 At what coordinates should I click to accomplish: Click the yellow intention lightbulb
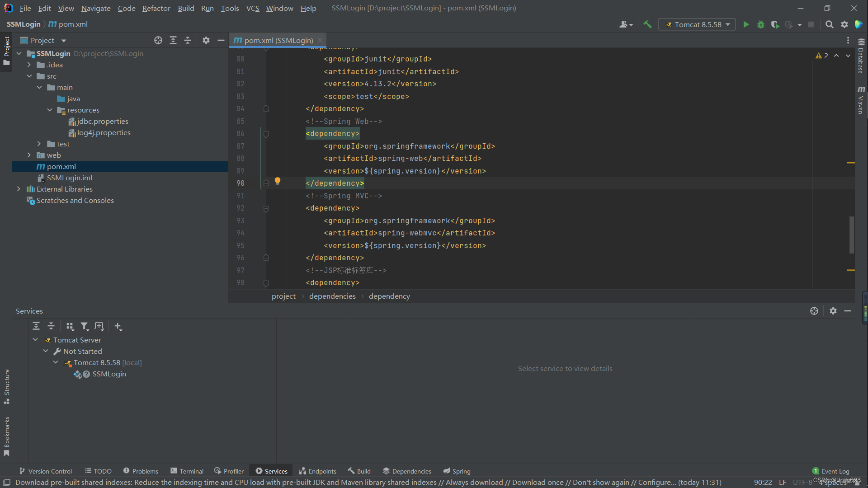click(278, 181)
